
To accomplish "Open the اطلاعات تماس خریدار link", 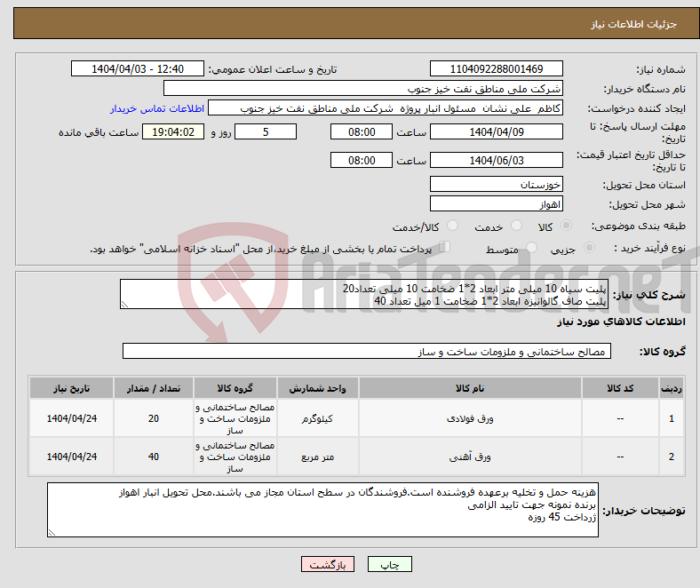I will click(157, 108).
